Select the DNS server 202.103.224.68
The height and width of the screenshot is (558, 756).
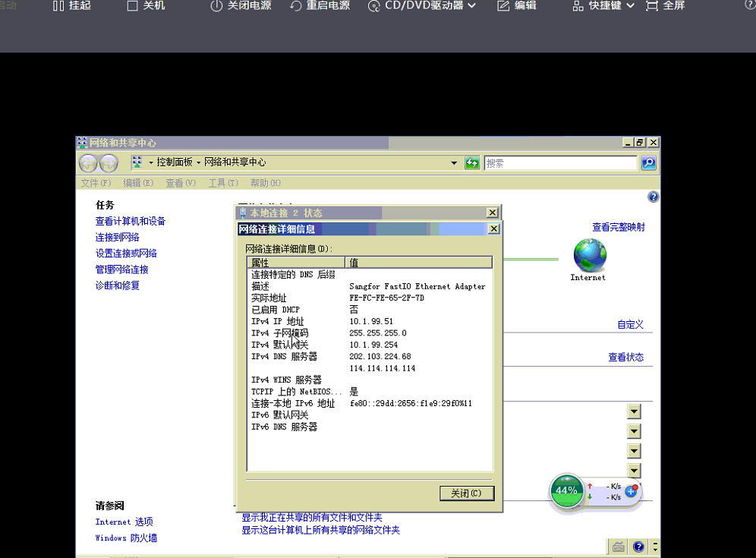click(380, 356)
